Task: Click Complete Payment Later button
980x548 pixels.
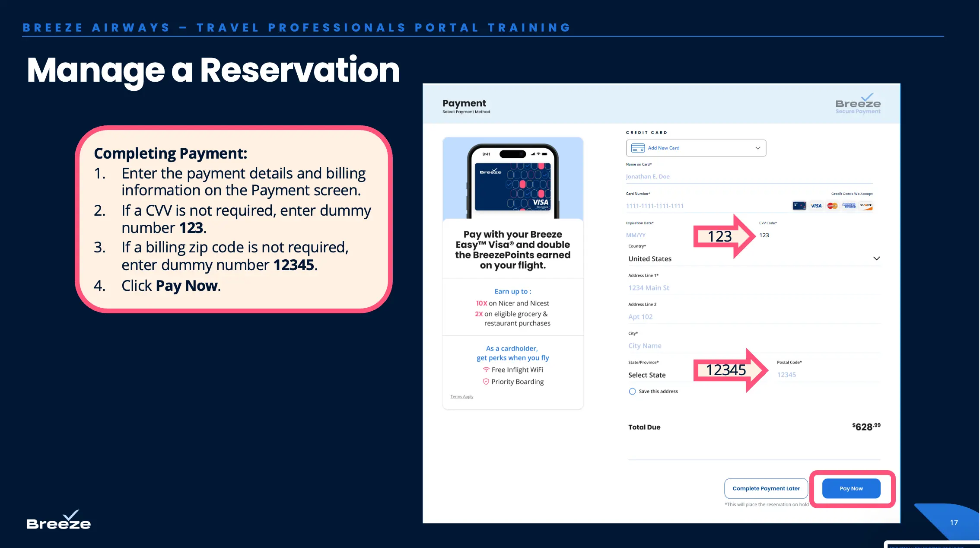Action: pos(766,488)
